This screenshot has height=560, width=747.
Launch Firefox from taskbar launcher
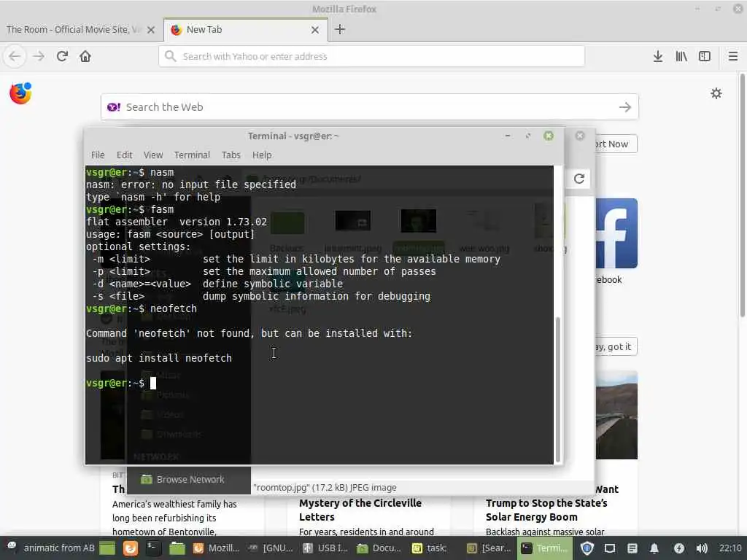[130, 548]
